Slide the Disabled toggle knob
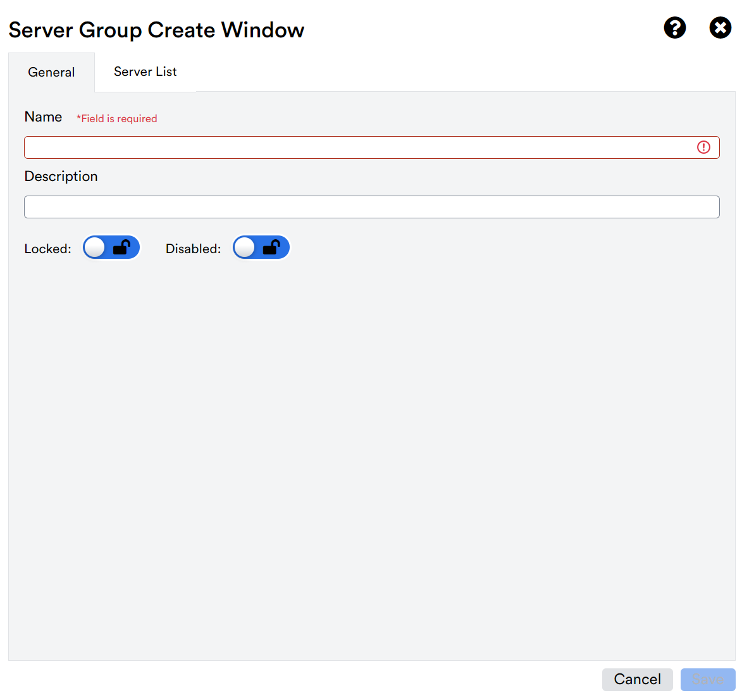 (x=244, y=247)
